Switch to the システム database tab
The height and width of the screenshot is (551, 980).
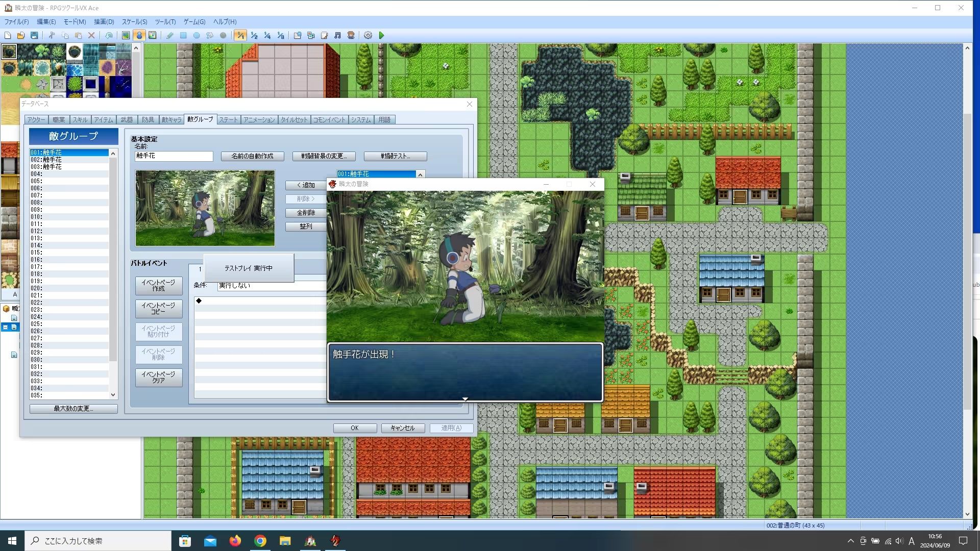click(x=361, y=120)
